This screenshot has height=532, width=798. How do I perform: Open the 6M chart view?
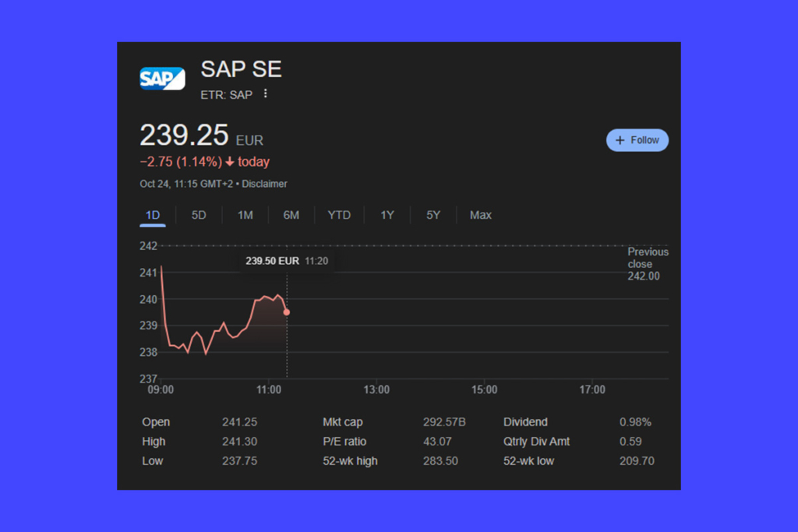coord(291,215)
